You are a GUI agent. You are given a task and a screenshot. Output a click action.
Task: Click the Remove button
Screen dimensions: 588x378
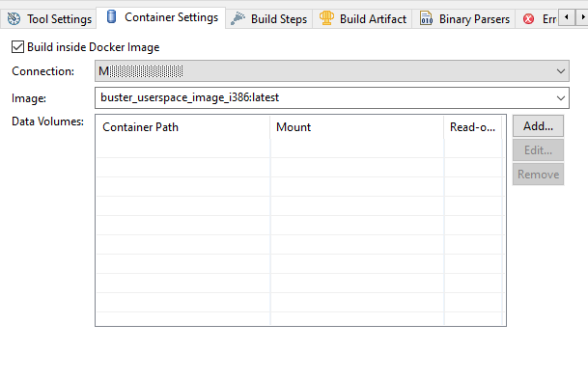(x=538, y=175)
